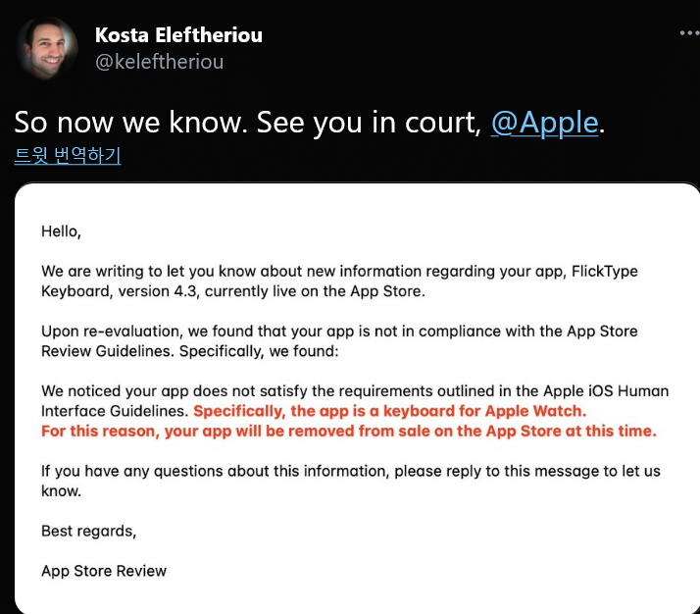Click the 'Best regards,' line in the email

(x=88, y=531)
